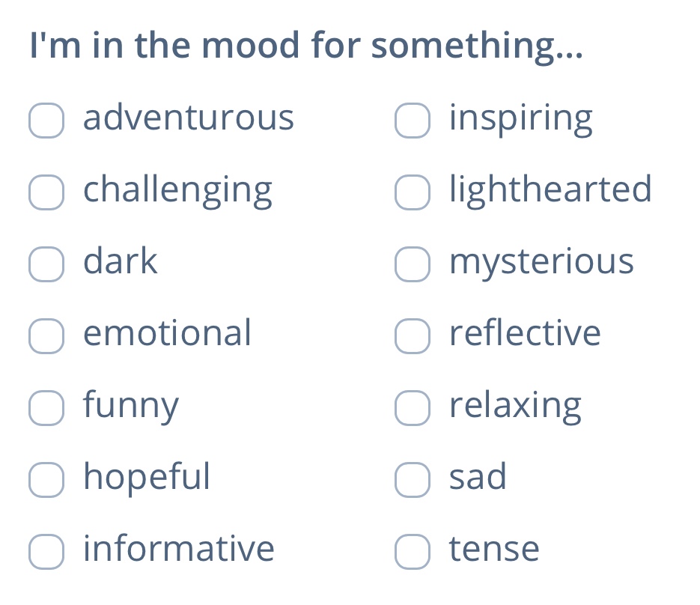Click the 'mysterious' label text

(x=541, y=262)
